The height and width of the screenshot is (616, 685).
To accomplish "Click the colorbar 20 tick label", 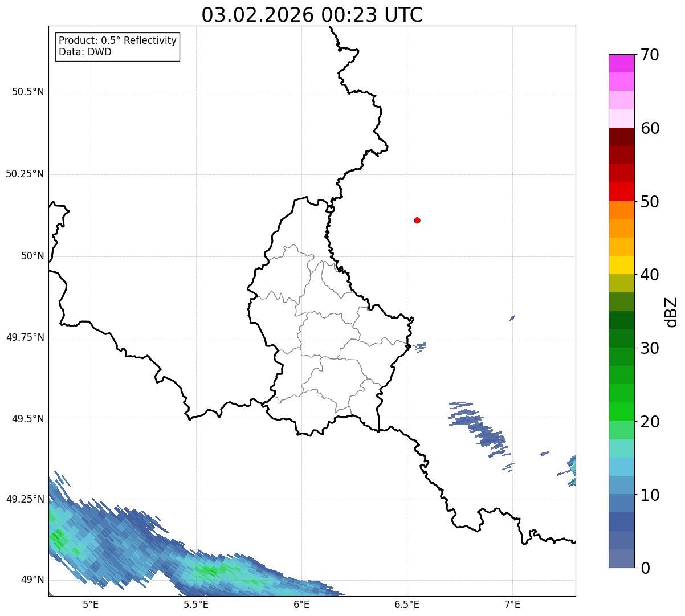I will point(650,422).
